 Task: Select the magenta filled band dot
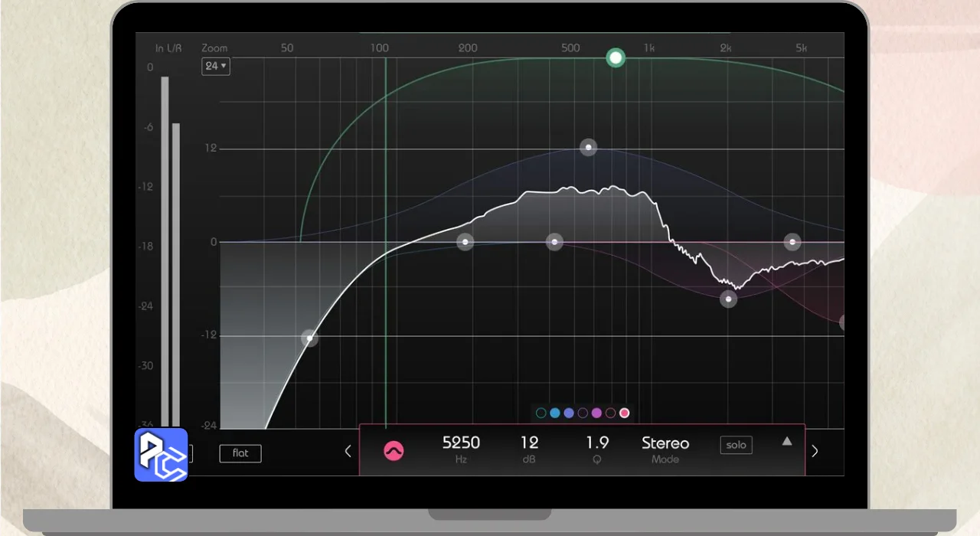click(596, 413)
